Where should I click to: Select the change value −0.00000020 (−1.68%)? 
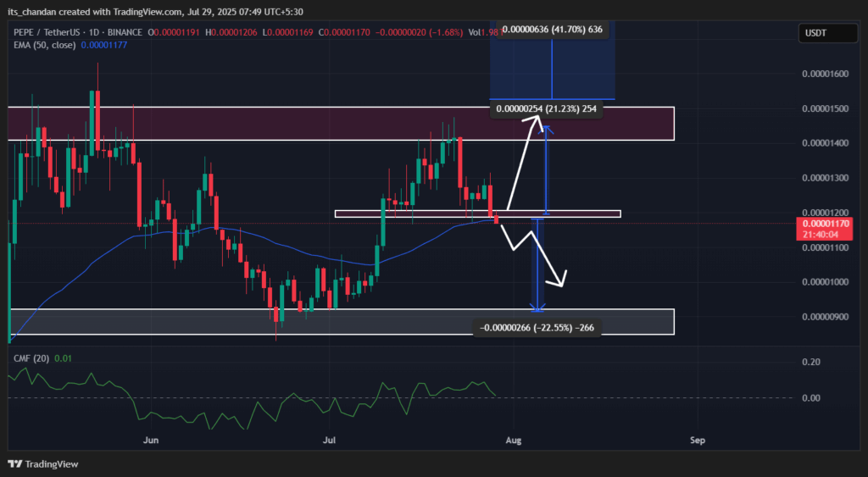click(419, 33)
